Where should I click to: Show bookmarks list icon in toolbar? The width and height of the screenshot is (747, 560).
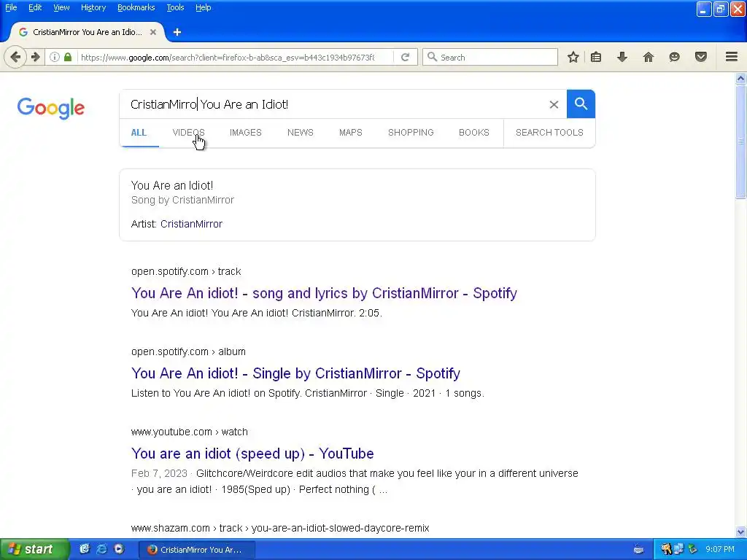[x=595, y=57]
